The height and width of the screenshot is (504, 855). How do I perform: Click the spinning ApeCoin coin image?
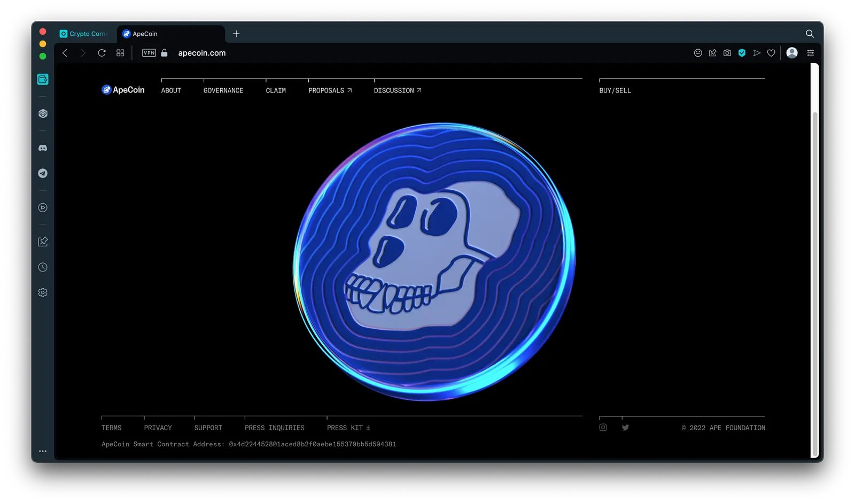point(434,262)
